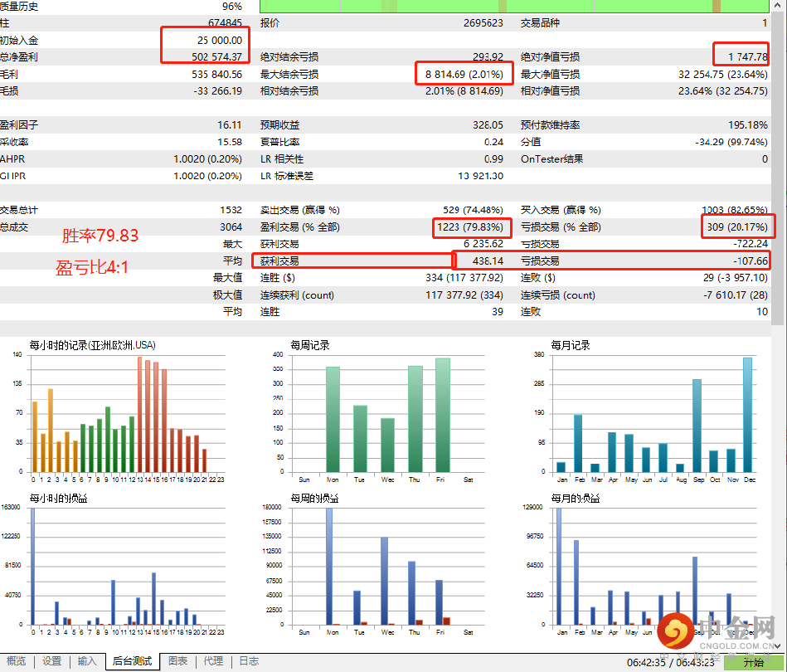
Task: Show the 日志 tab
Action: [249, 661]
